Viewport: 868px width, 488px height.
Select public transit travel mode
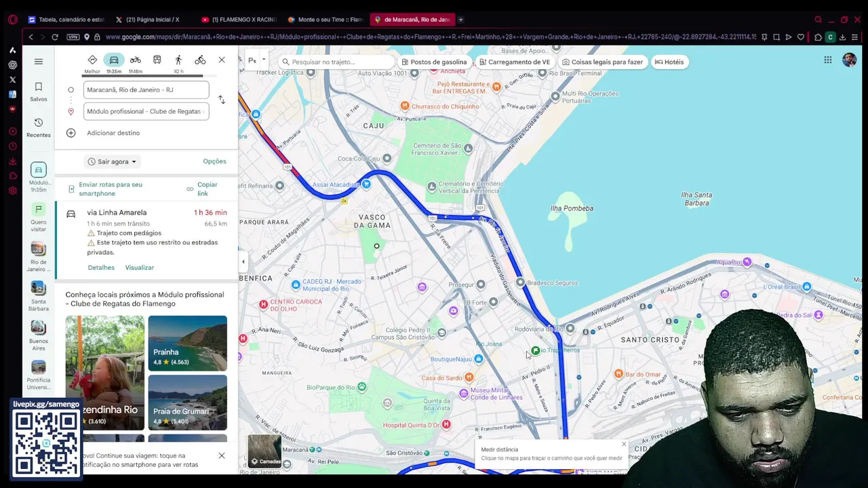(x=157, y=60)
